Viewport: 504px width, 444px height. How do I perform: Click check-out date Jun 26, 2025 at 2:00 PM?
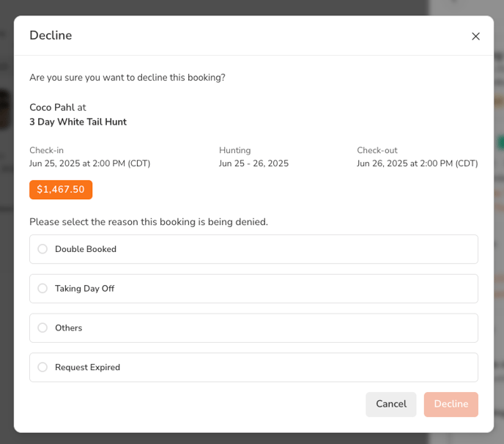tap(418, 163)
